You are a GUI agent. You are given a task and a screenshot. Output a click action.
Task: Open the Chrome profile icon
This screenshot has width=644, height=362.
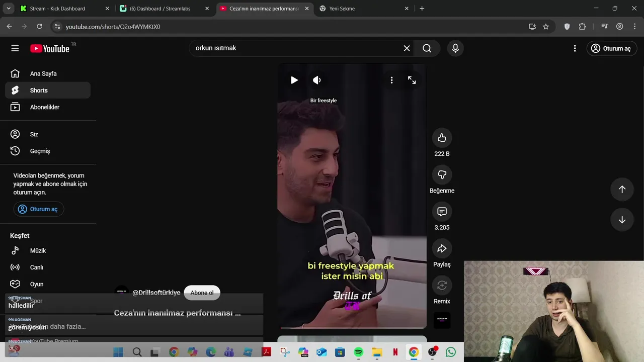coord(620,27)
